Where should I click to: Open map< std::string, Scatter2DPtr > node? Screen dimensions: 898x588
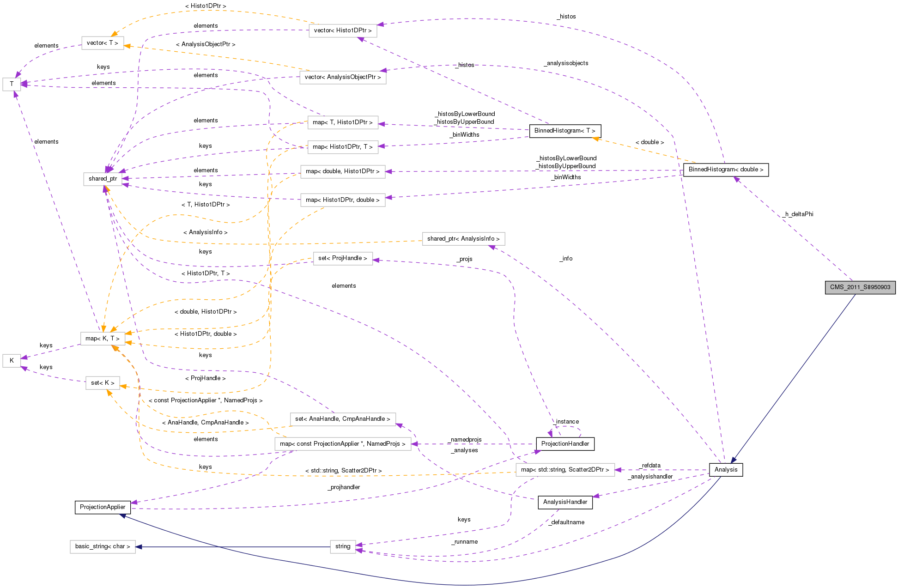[565, 470]
